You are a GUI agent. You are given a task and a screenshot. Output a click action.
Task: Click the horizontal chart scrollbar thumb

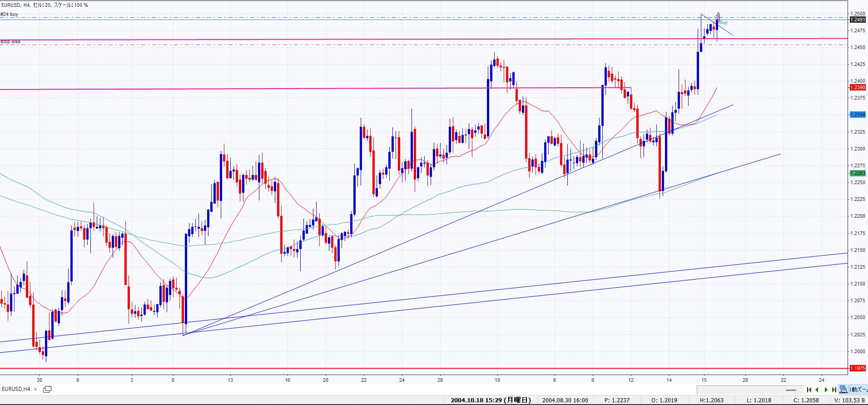[x=791, y=390]
